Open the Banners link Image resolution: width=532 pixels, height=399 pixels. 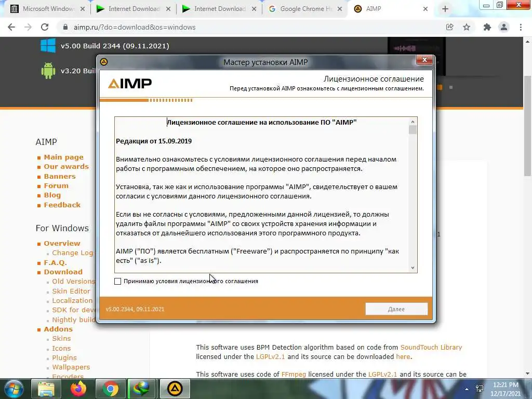60,177
